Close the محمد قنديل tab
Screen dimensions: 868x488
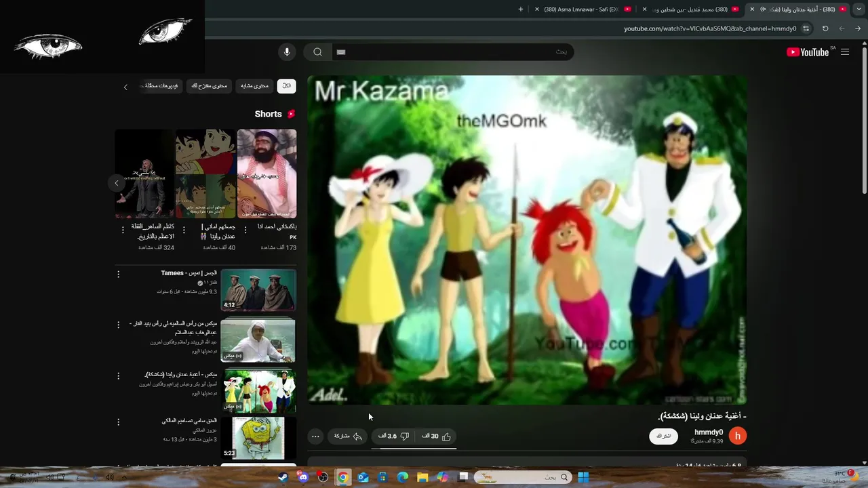[644, 9]
